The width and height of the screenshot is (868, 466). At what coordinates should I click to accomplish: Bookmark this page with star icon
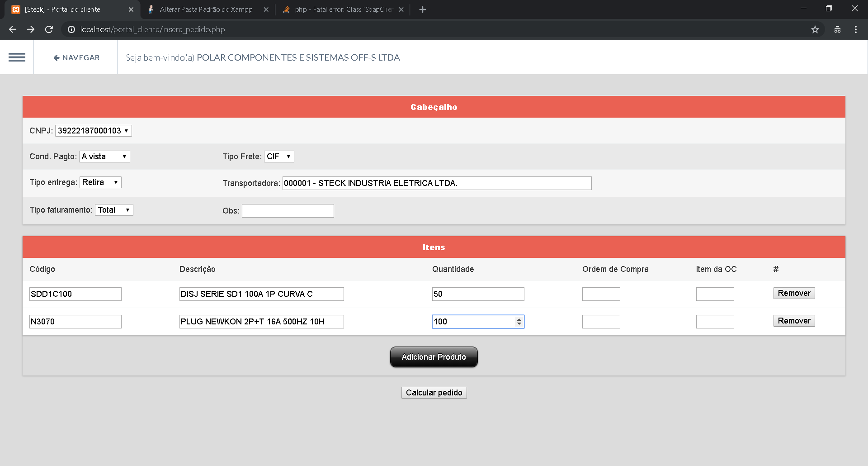pos(815,29)
